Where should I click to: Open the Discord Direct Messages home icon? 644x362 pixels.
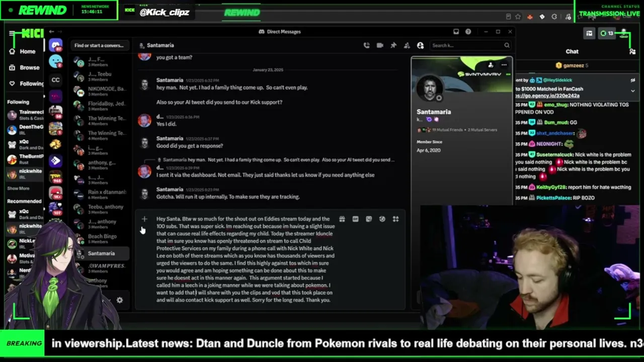point(55,46)
